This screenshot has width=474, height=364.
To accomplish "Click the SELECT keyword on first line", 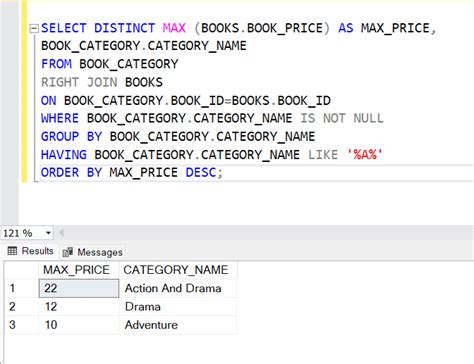I will (x=64, y=28).
